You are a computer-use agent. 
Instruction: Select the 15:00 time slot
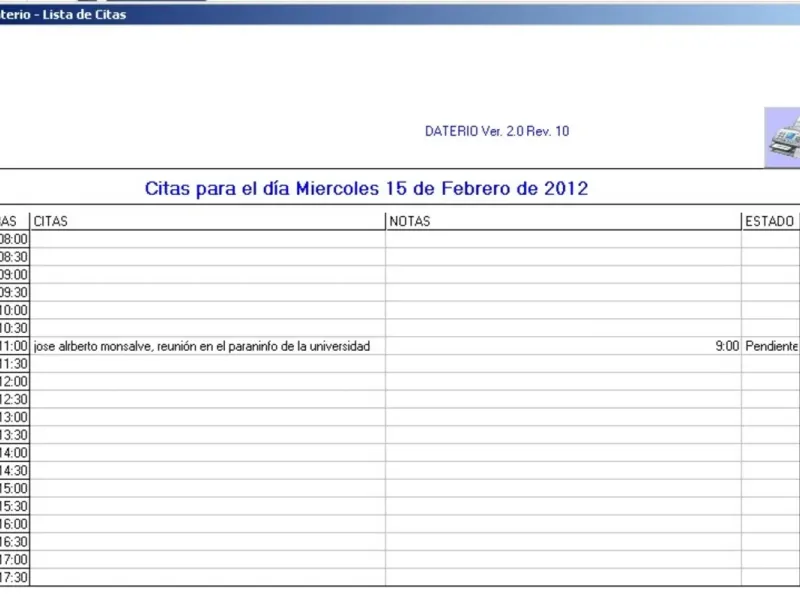click(14, 489)
